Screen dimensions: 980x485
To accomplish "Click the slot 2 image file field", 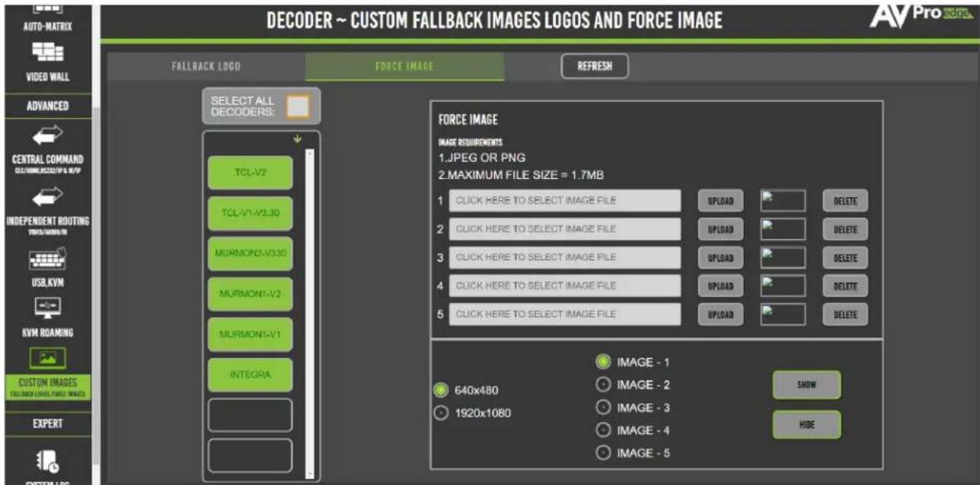I will coord(564,229).
